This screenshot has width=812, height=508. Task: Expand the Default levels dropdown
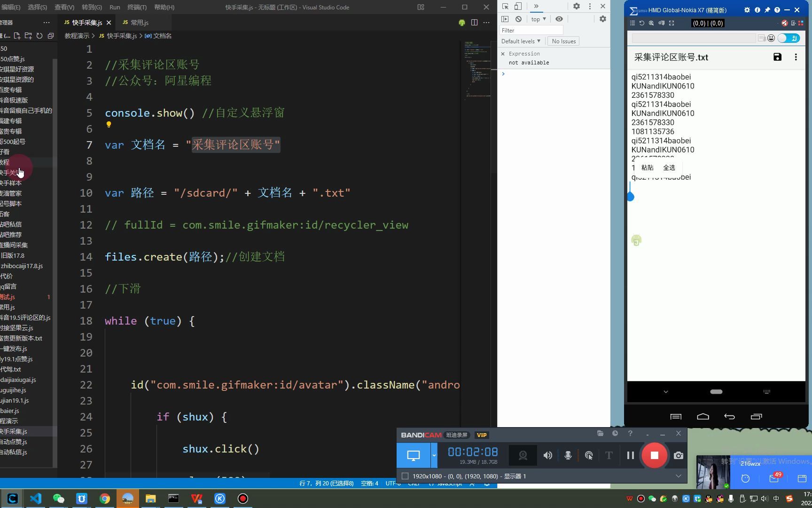pyautogui.click(x=521, y=41)
